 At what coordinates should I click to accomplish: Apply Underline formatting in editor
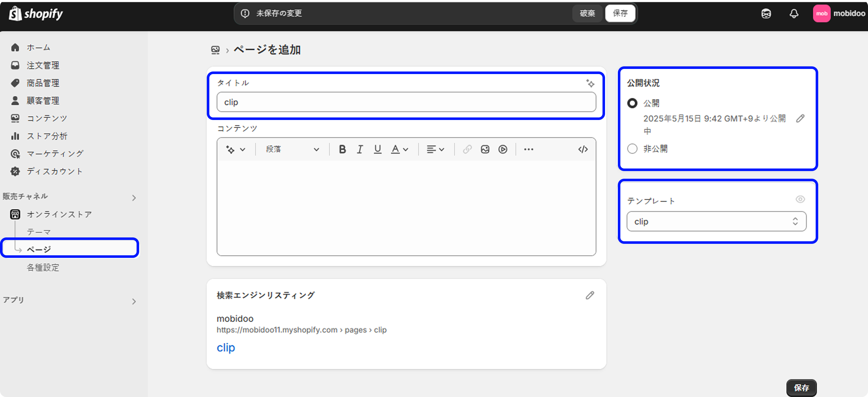click(x=378, y=149)
